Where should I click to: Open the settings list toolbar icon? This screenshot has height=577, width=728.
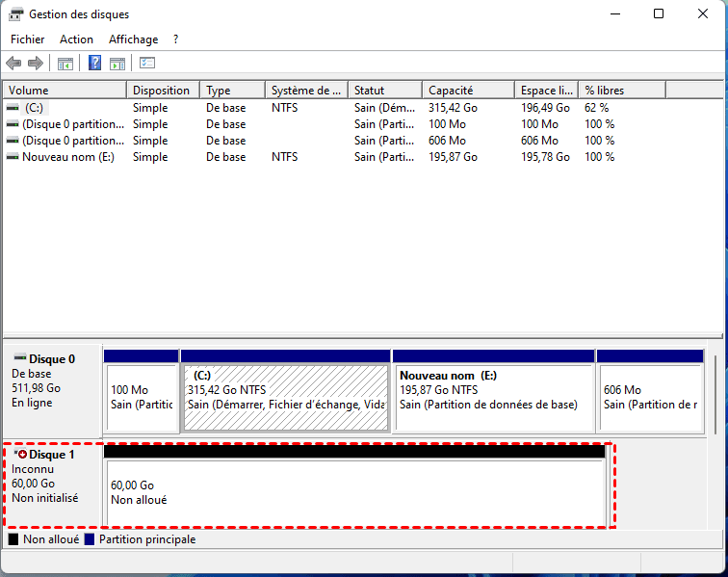[x=147, y=63]
